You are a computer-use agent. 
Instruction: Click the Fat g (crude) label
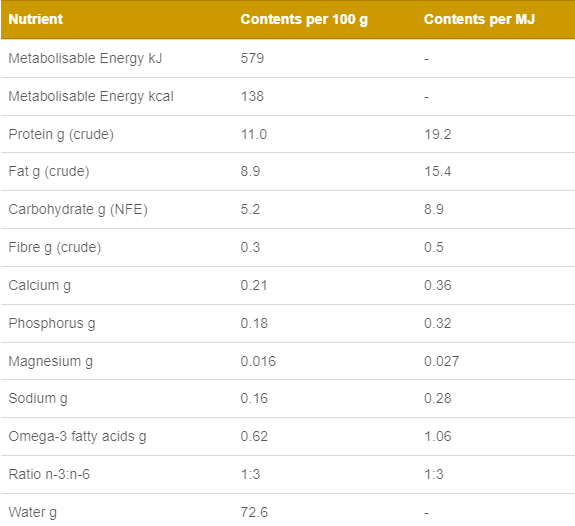pos(49,171)
